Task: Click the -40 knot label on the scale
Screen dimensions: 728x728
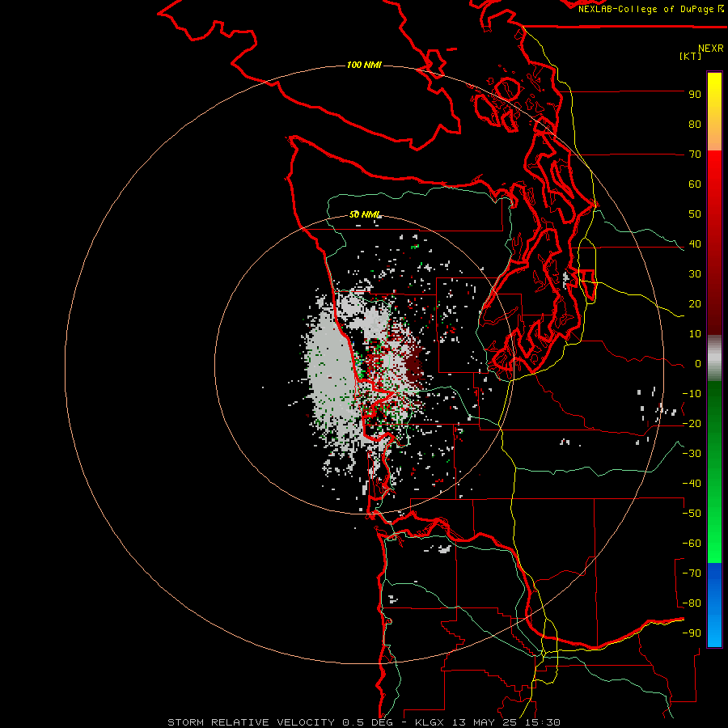Action: [692, 484]
